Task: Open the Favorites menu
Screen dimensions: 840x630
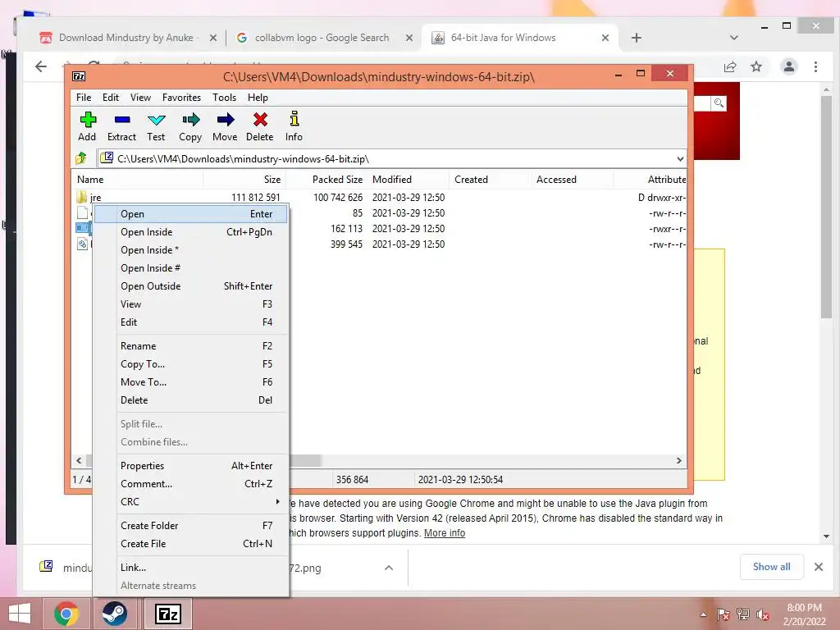Action: pos(181,97)
